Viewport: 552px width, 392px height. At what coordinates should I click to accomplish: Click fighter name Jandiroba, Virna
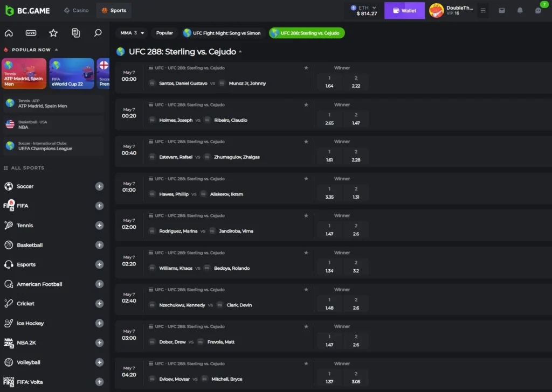[236, 232]
